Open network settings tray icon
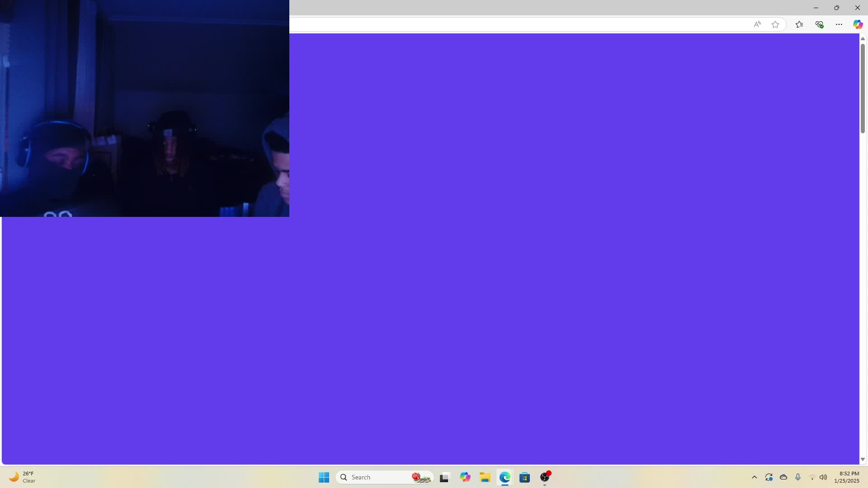The image size is (868, 488). (812, 477)
